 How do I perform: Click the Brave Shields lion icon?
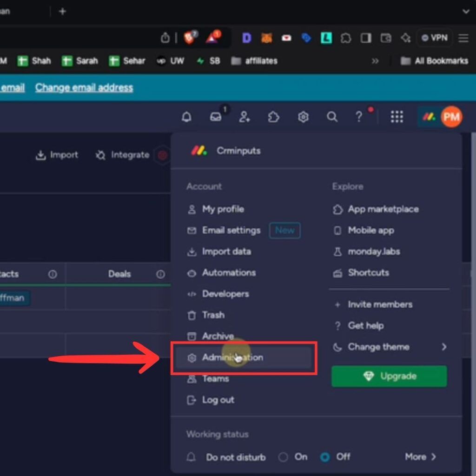coord(190,38)
